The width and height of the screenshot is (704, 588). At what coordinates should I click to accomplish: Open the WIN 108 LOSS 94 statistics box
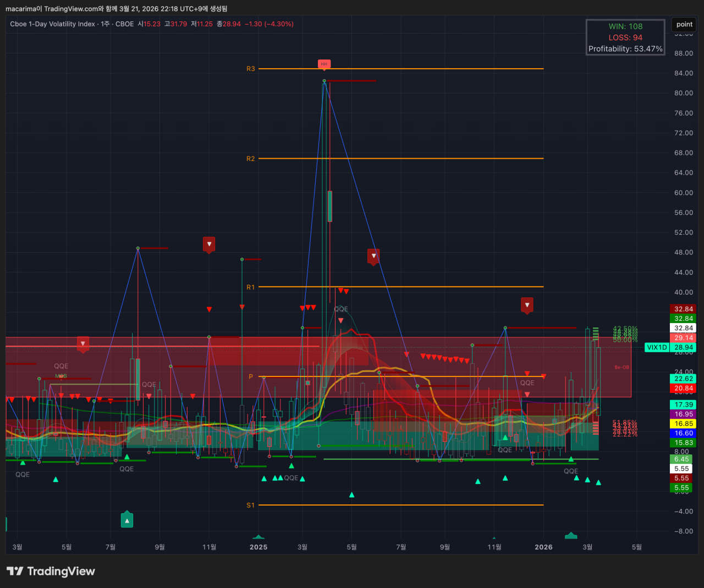click(x=625, y=37)
